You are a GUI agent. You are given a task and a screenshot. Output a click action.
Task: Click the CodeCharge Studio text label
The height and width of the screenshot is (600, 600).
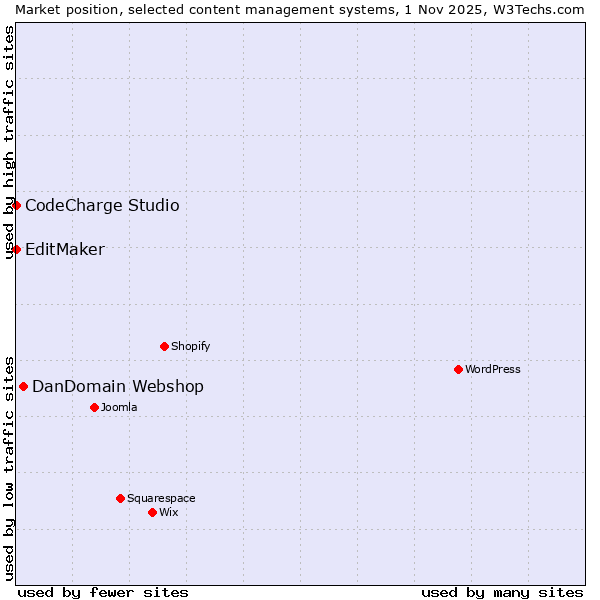click(102, 206)
